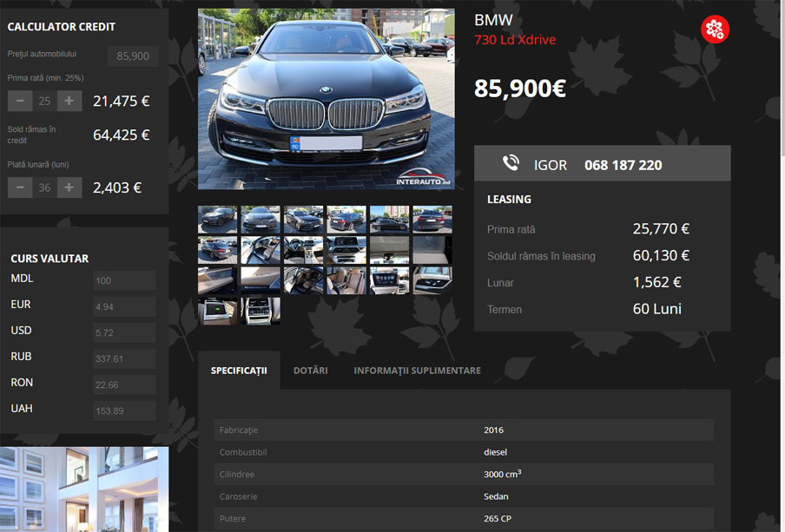Focus the RON exchange rate field

pyautogui.click(x=124, y=384)
